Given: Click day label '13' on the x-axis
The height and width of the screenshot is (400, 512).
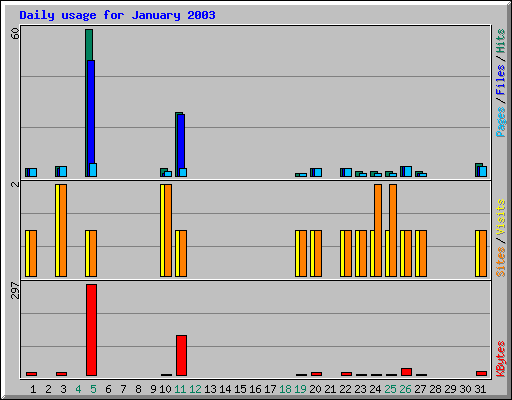Looking at the screenshot, I should (x=210, y=389).
